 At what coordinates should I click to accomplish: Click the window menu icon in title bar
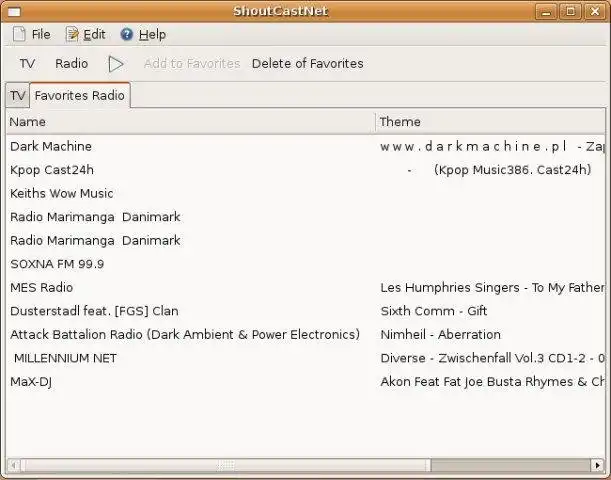(x=14, y=12)
